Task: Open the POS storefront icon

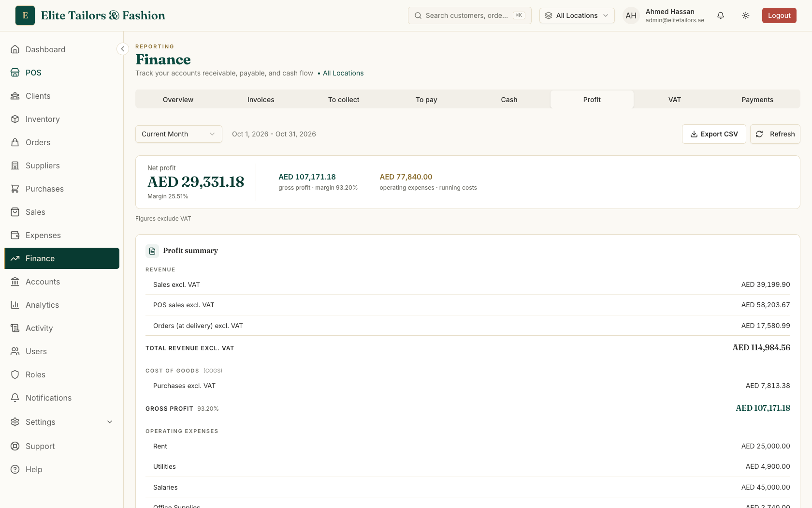Action: [15, 73]
